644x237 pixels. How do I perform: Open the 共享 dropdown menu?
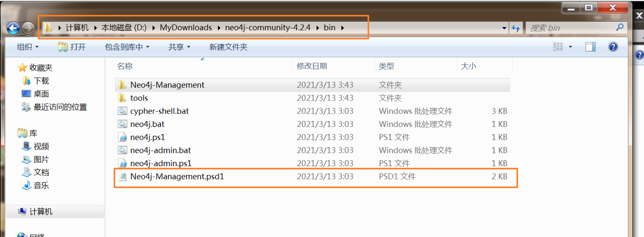[179, 47]
